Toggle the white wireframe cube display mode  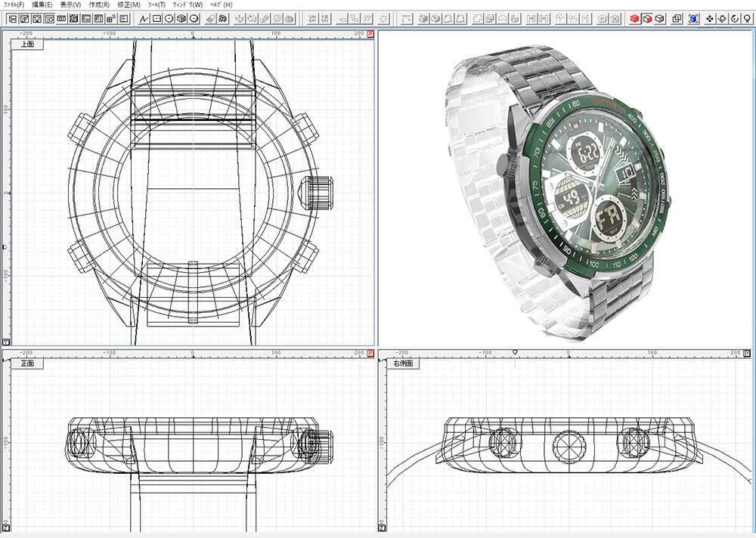(x=659, y=18)
